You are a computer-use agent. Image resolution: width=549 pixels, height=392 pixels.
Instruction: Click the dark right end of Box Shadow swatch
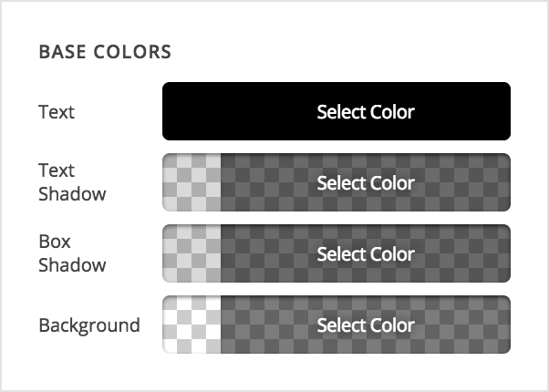click(492, 253)
